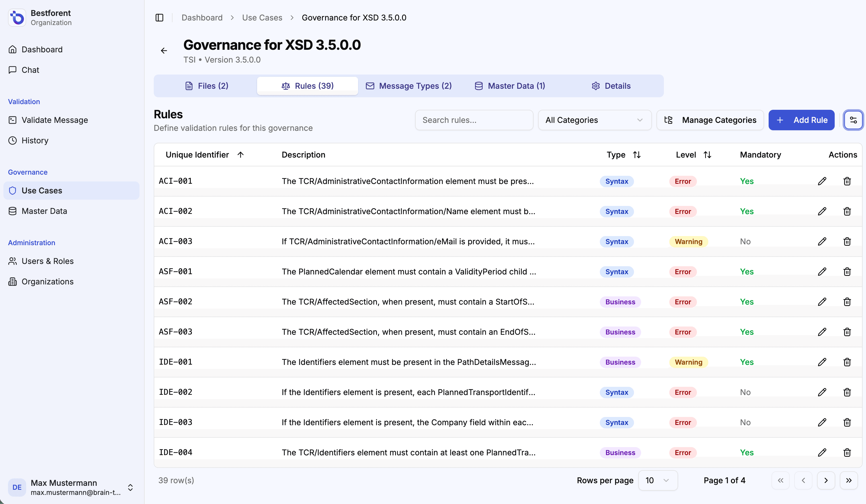The height and width of the screenshot is (504, 866).
Task: Open the Manage Categories button
Action: click(x=710, y=120)
